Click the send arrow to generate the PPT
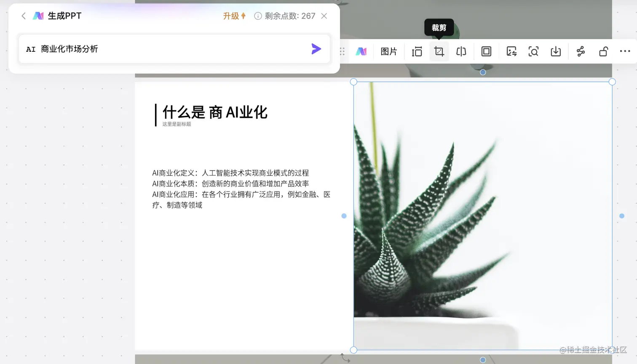 316,49
